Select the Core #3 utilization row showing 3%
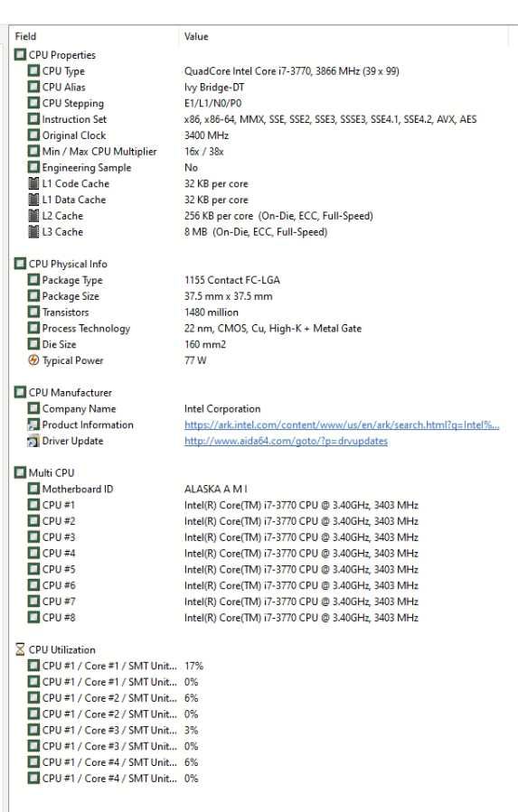518x812 pixels. (113, 730)
